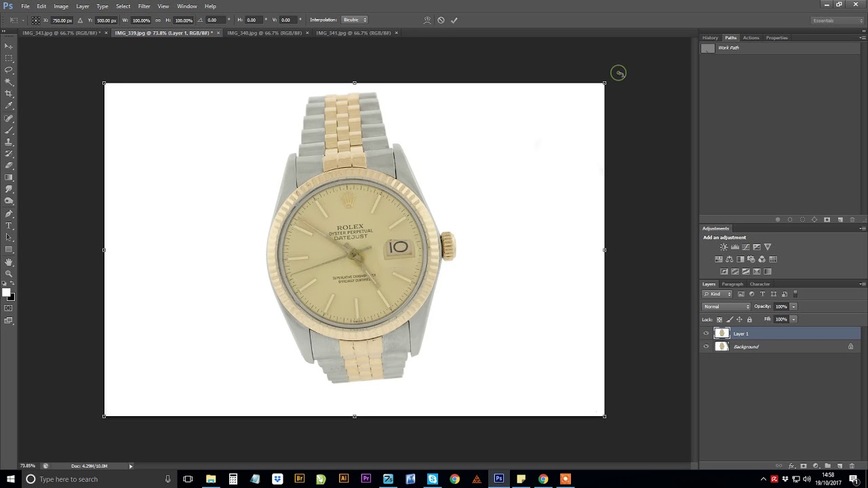Open the Layers panel flyout menu

(x=862, y=284)
